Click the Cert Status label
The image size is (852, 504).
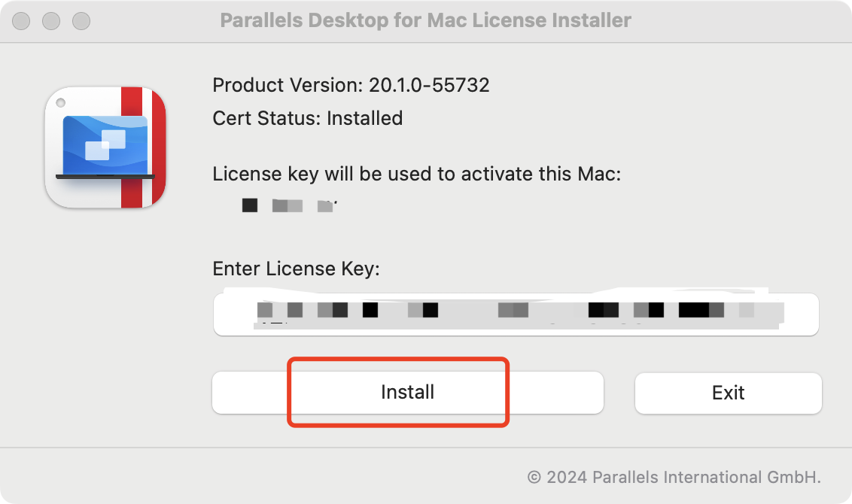[x=266, y=118]
